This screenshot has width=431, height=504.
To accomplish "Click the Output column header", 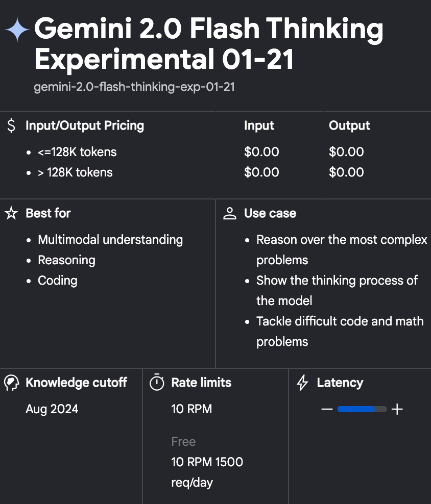I will click(349, 125).
